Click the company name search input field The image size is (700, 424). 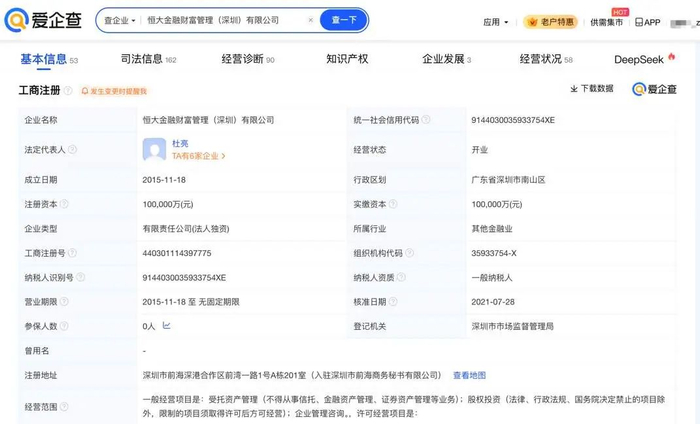(224, 20)
